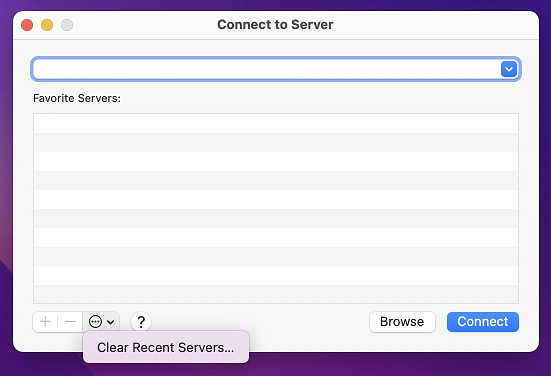Open help via question mark button
Viewport: 551px width, 376px height.
coord(141,322)
